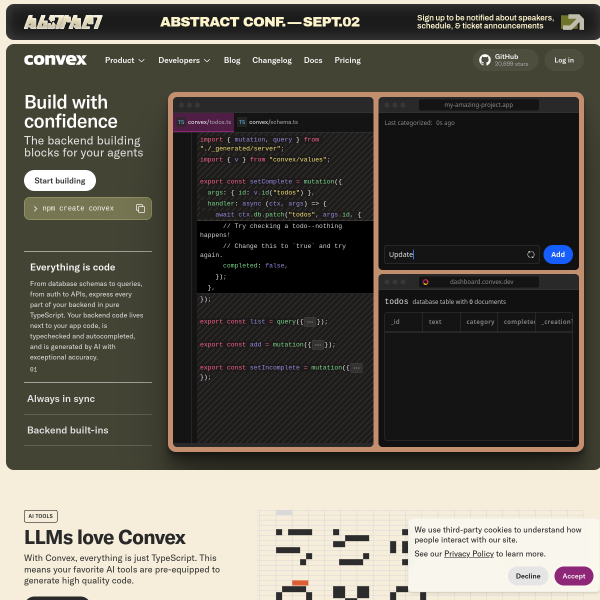Open the GitHub stars button
Viewport: 600px width, 600px height.
click(x=505, y=60)
